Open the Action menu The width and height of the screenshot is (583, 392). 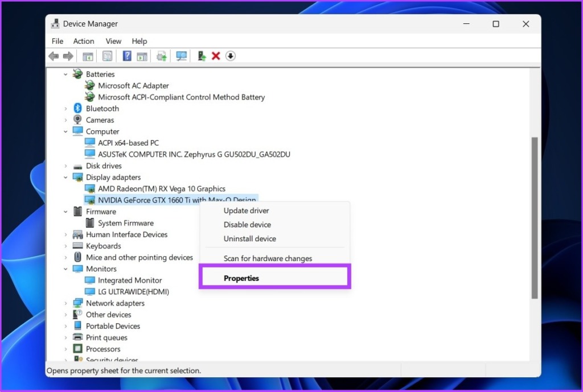coord(84,41)
